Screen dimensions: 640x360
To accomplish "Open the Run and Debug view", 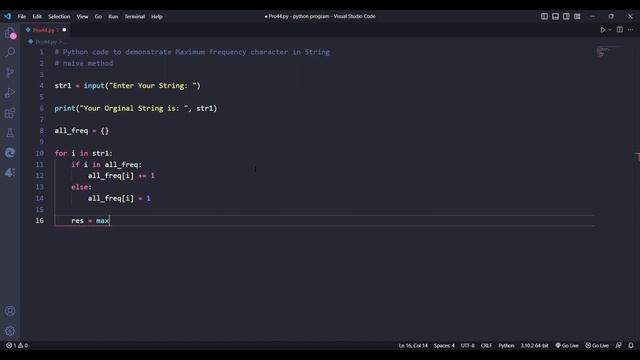I will pyautogui.click(x=10, y=93).
